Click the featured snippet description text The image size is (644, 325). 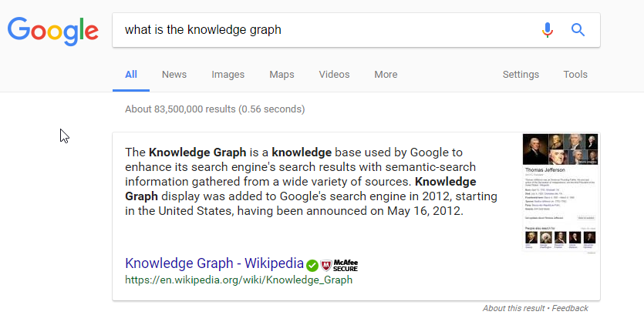[309, 181]
